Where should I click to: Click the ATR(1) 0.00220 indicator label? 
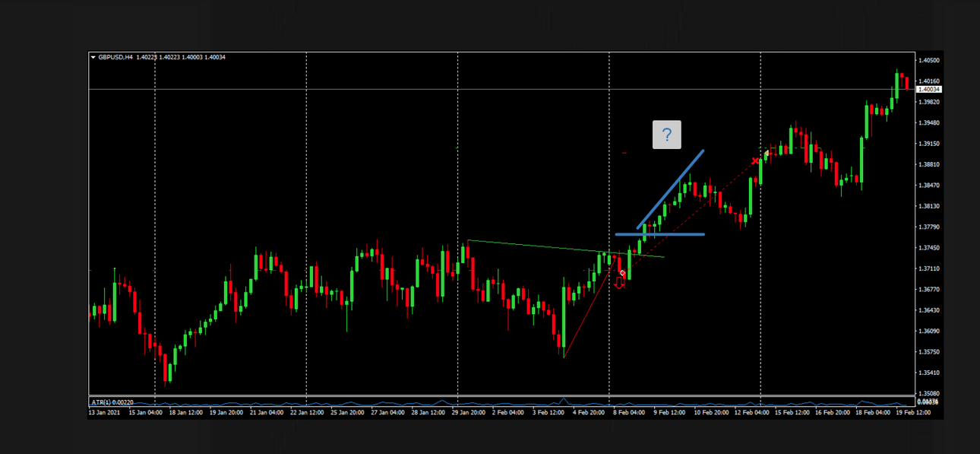pos(112,402)
